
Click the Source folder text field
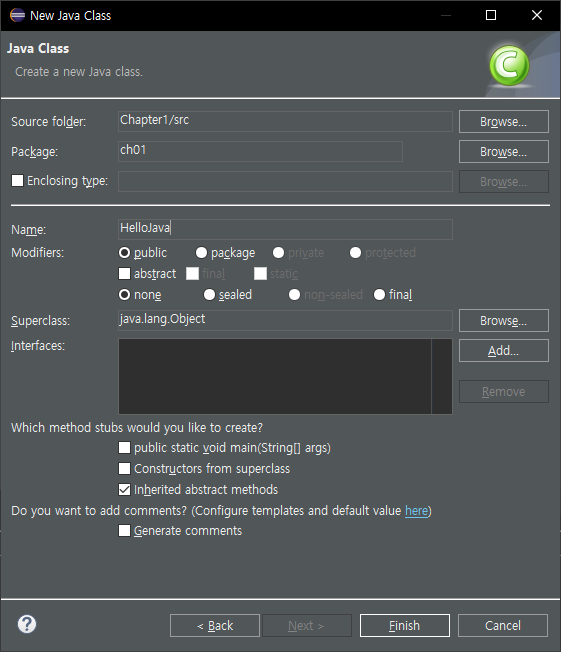tap(285, 121)
